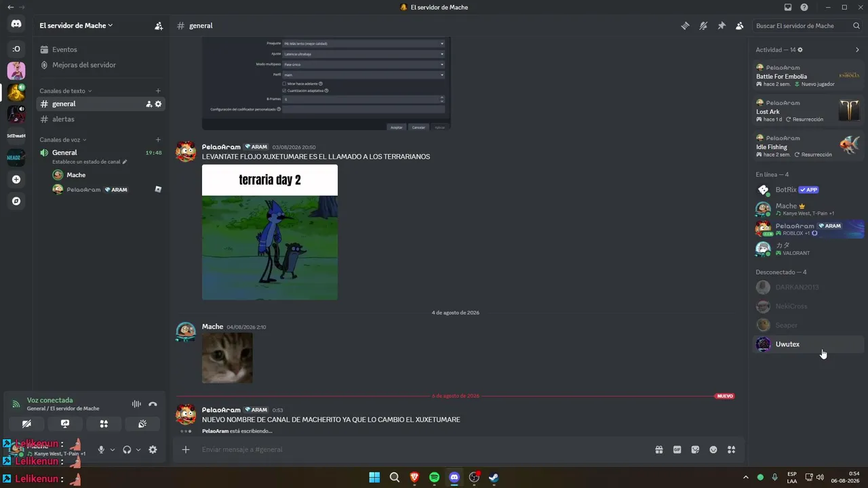Open taskbar volume control
This screenshot has height=488, width=868.
tap(821, 477)
